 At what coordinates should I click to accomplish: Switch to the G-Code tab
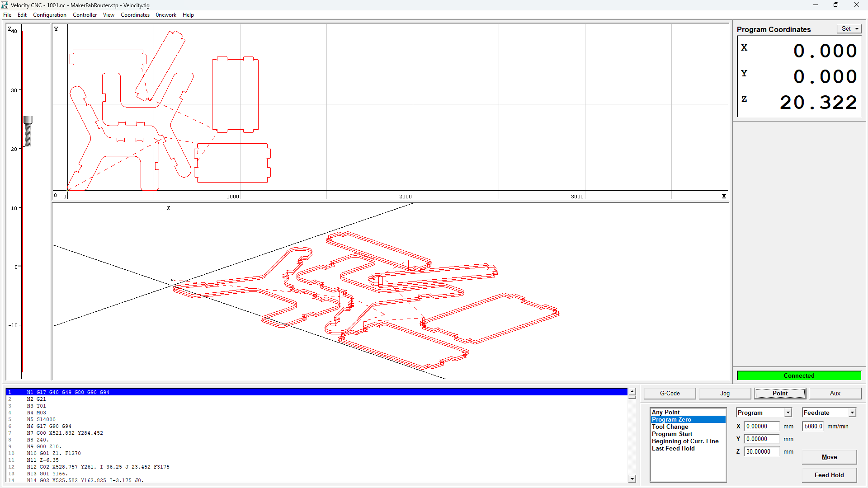click(x=670, y=393)
